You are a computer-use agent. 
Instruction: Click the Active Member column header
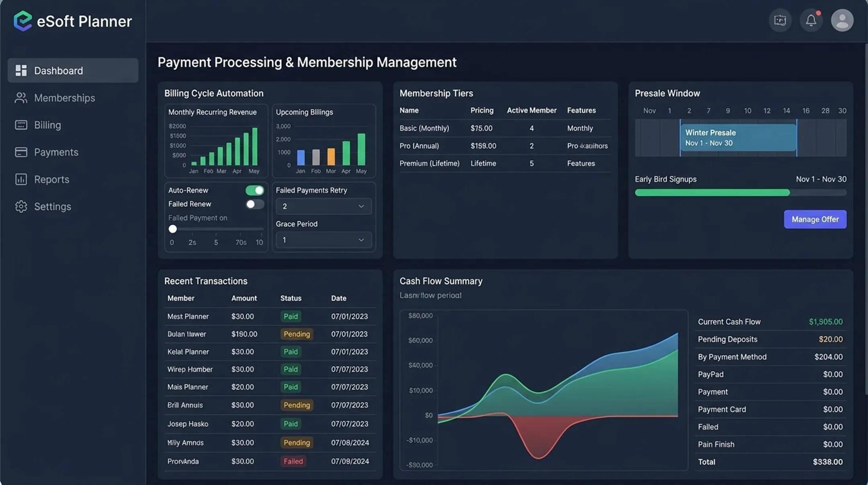click(532, 110)
